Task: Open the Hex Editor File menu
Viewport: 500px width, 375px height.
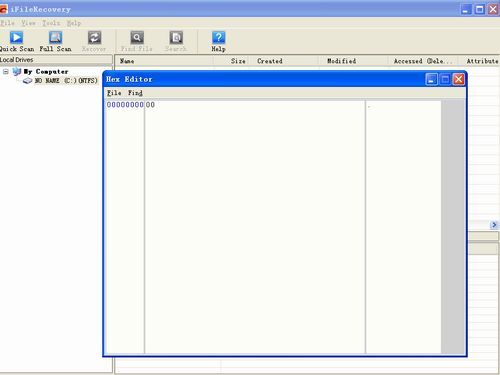Action: [114, 93]
